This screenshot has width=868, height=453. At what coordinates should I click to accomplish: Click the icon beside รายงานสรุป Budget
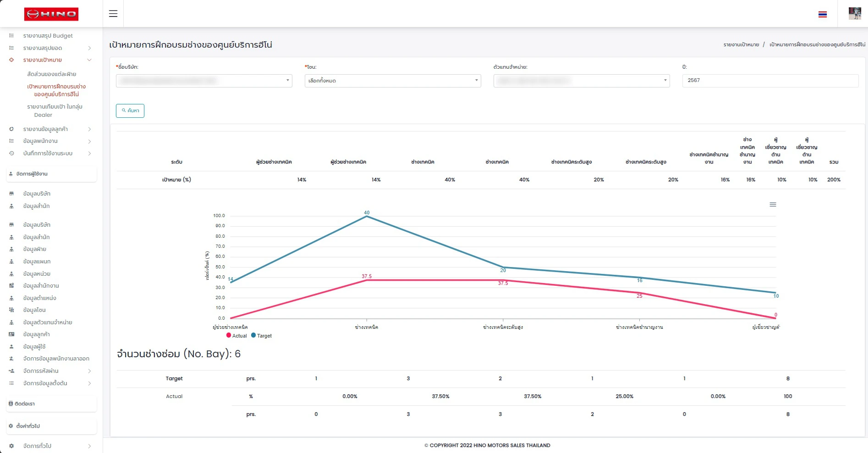click(x=11, y=36)
